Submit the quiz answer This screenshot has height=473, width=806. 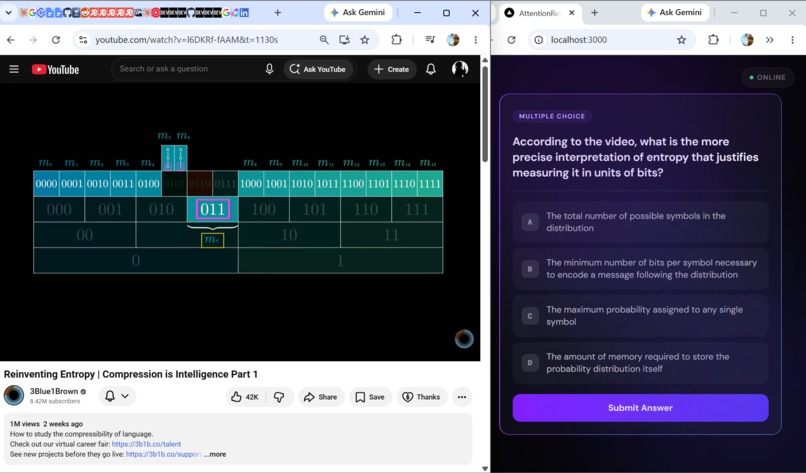(x=640, y=408)
